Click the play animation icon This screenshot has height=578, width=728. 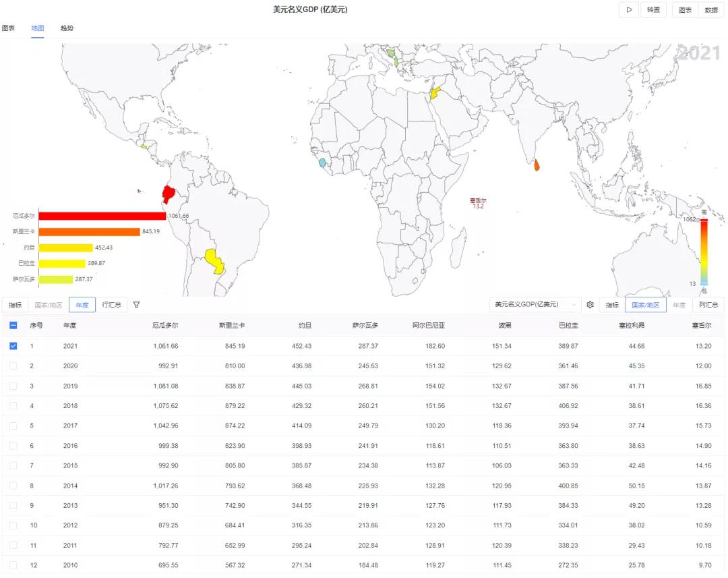[629, 9]
